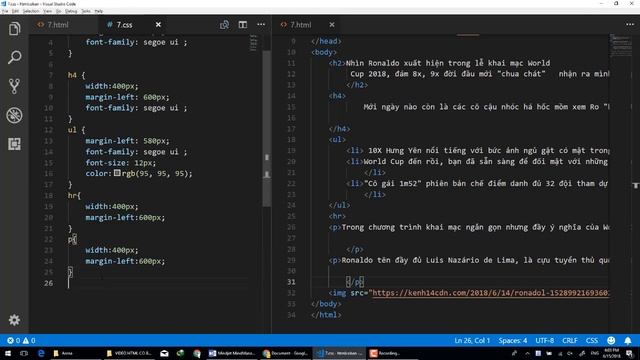Image resolution: width=640 pixels, height=360 pixels.
Task: Click Split Editor icon in left group
Action: point(243,24)
